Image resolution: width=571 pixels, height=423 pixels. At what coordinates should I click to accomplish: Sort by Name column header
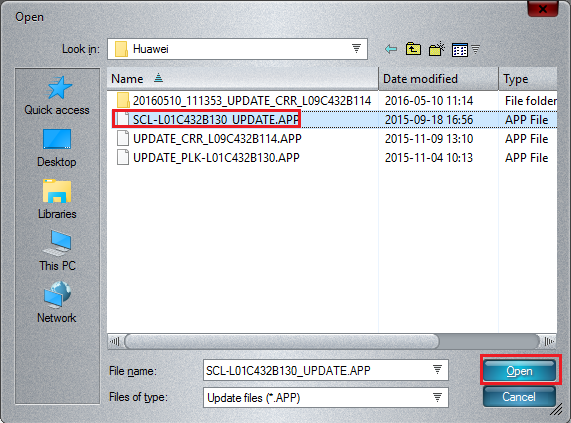243,79
